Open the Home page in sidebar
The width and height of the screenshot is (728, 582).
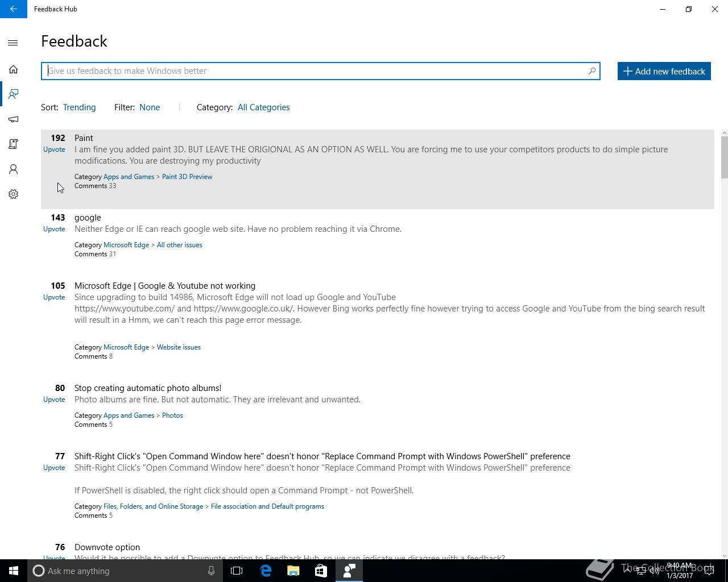[13, 69]
